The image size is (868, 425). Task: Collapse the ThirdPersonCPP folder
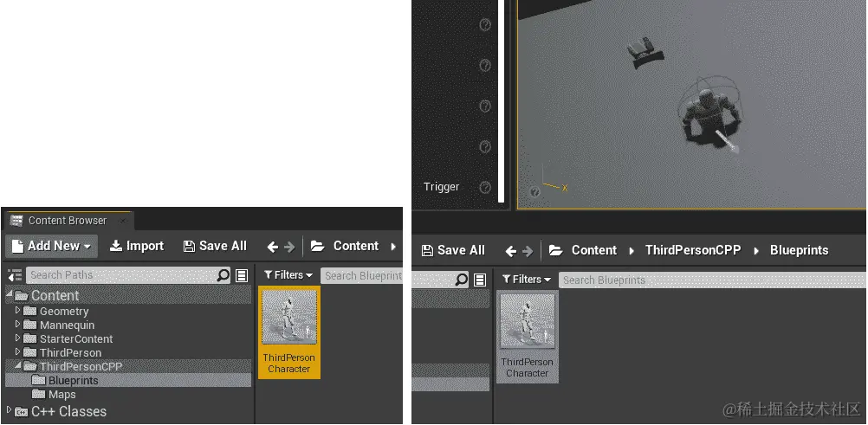pos(17,365)
